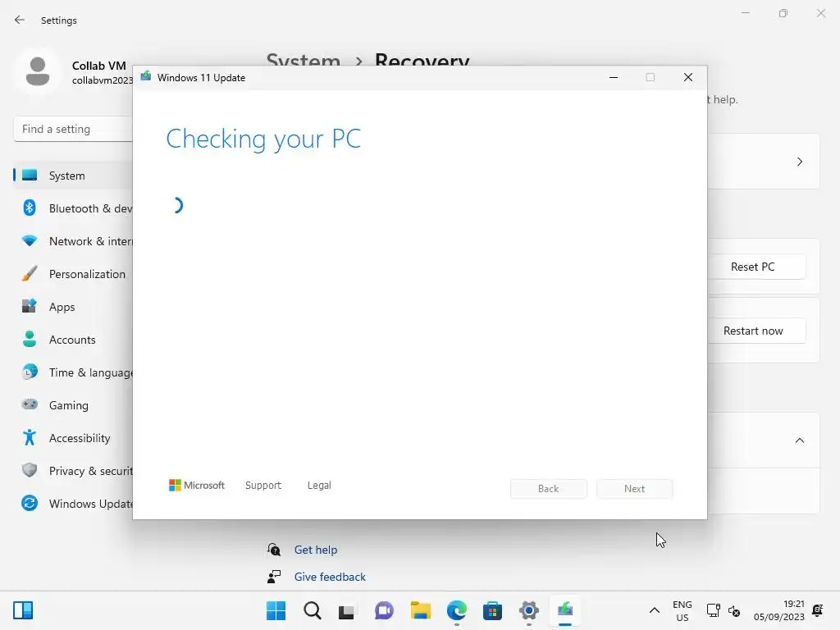This screenshot has height=630, width=840.
Task: Open Apps settings
Action: (73, 307)
